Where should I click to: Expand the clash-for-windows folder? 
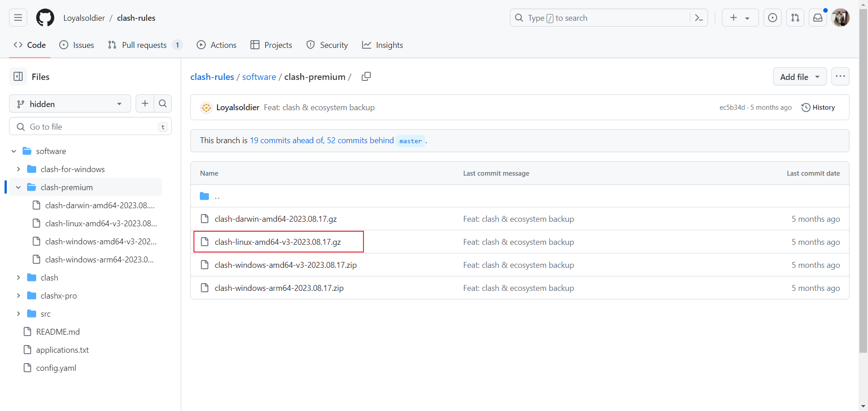pyautogui.click(x=18, y=169)
